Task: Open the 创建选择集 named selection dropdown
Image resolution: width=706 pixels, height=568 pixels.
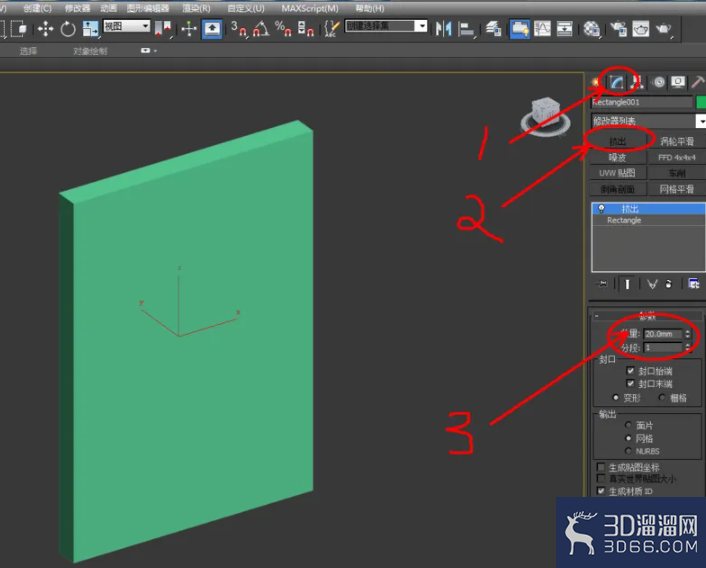Action: click(386, 26)
